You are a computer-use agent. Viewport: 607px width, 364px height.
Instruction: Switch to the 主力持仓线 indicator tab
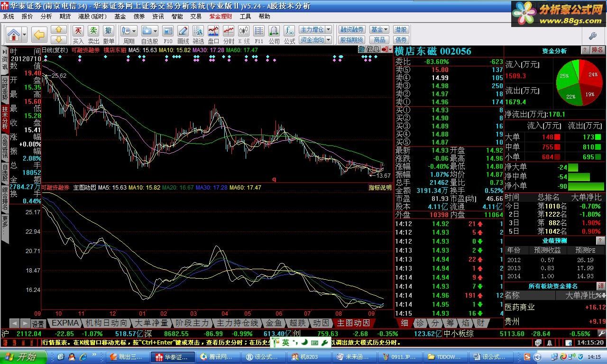coord(237,323)
